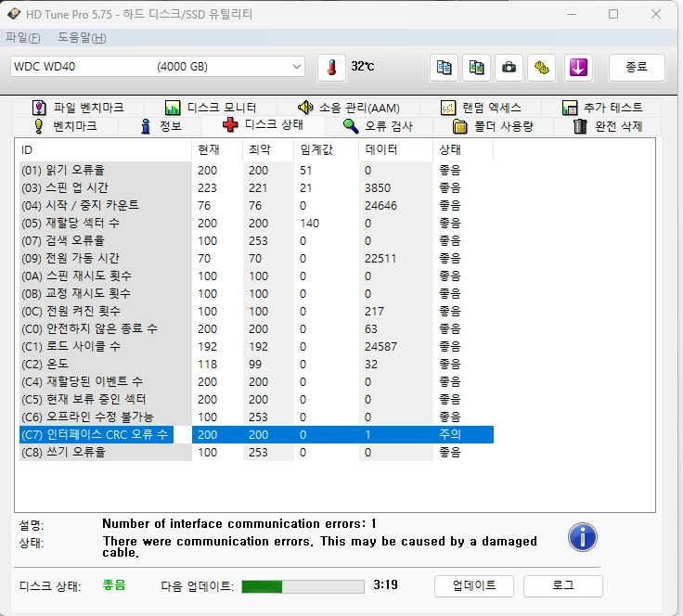
Task: Click the 최악 column header
Action: click(x=268, y=150)
